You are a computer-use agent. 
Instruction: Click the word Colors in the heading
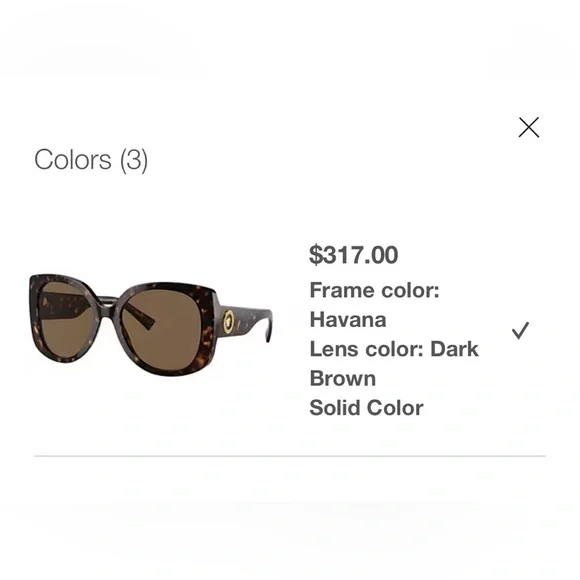pyautogui.click(x=72, y=160)
